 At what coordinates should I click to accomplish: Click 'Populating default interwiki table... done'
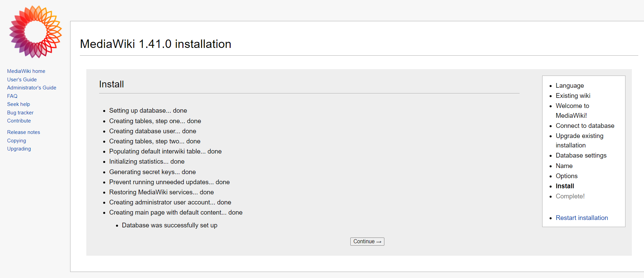165,151
